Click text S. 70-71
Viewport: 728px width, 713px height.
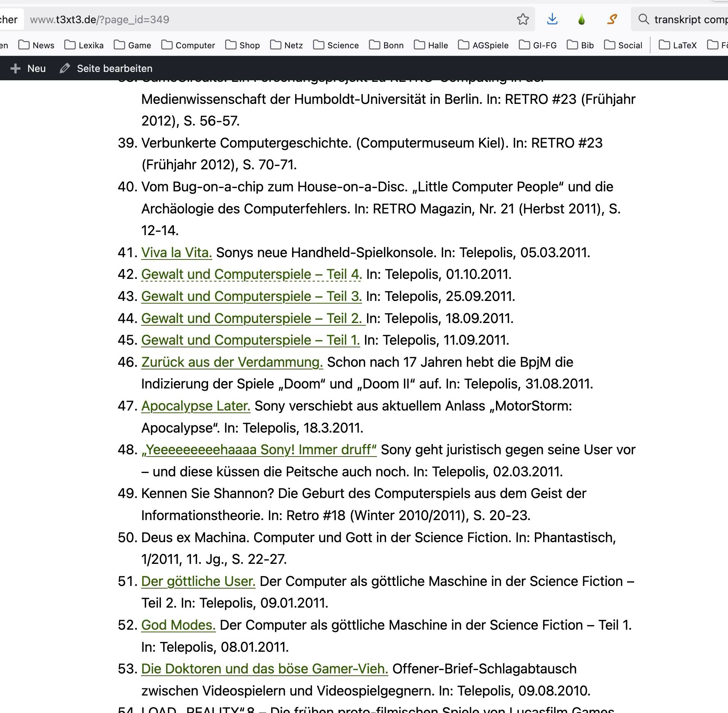coord(270,165)
